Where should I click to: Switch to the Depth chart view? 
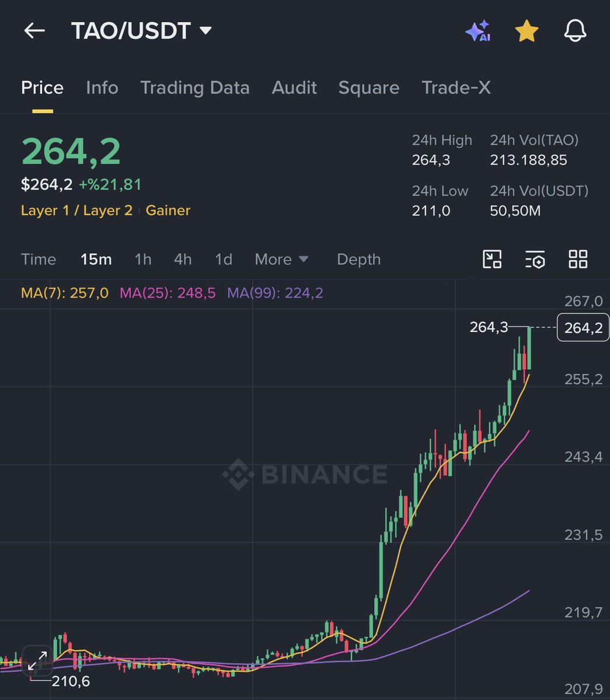358,260
